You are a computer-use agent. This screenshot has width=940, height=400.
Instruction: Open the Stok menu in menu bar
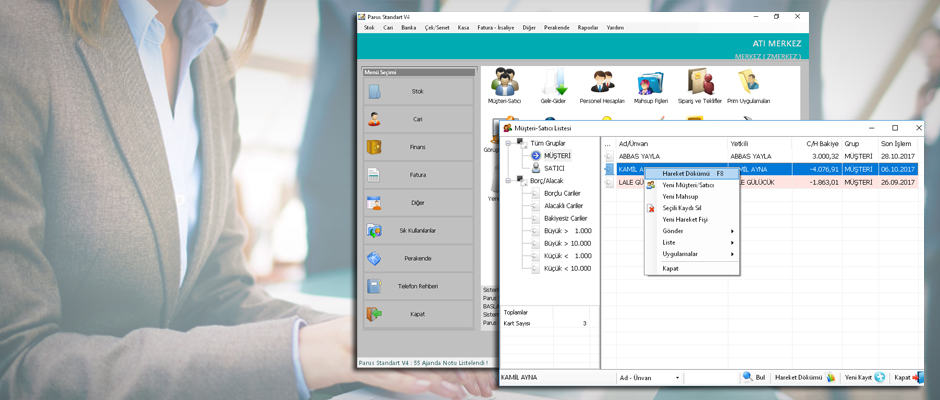(x=369, y=28)
